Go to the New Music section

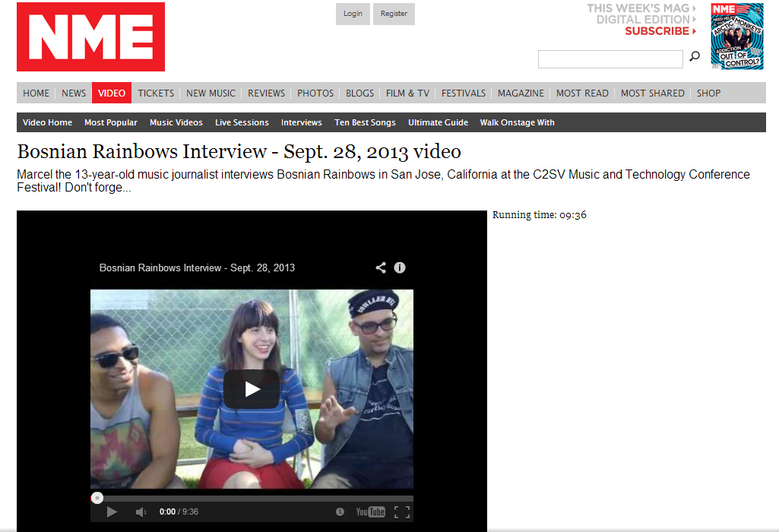[211, 93]
